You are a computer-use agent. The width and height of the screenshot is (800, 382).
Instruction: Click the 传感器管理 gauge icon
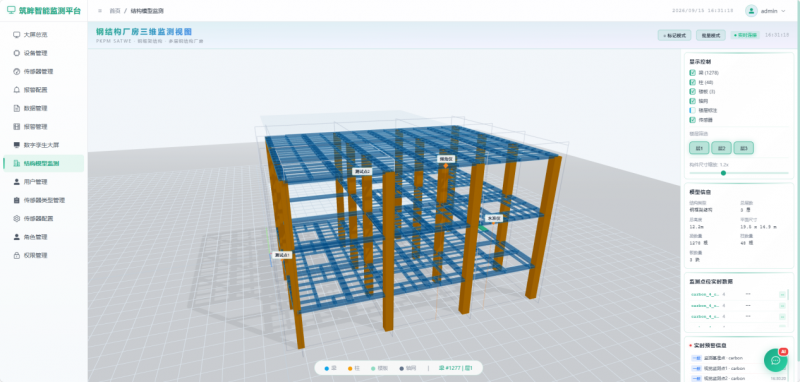pos(16,71)
